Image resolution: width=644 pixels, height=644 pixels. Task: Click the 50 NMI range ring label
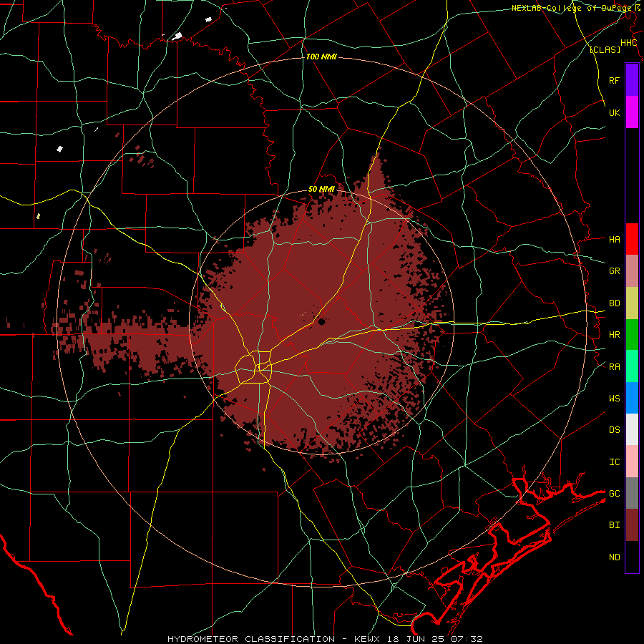321,189
